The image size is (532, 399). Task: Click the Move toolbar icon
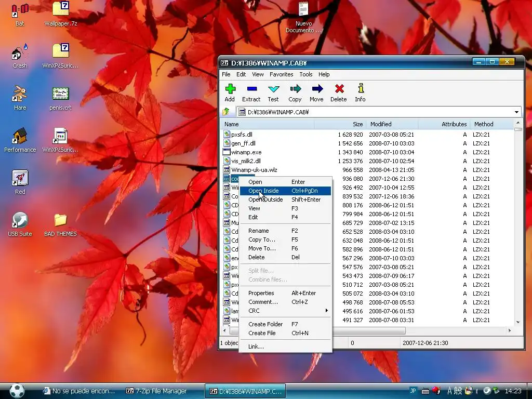pos(316,92)
